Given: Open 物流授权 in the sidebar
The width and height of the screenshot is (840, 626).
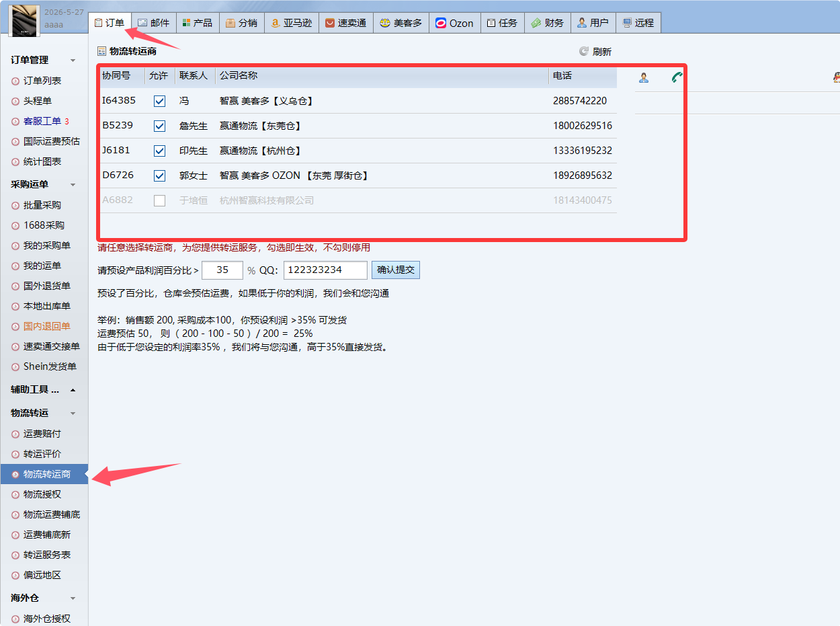Looking at the screenshot, I should click(42, 494).
